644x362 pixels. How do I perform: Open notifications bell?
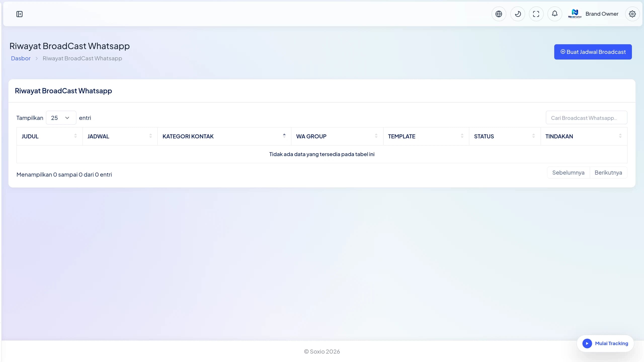click(555, 14)
